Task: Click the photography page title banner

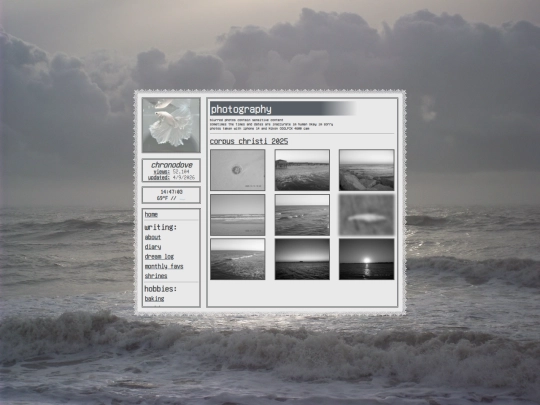Action: [282, 109]
